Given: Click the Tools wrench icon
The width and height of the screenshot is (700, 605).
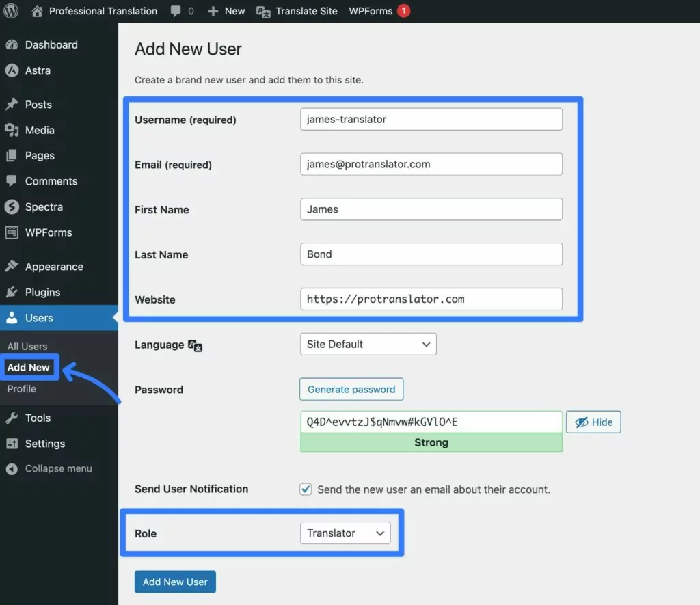Looking at the screenshot, I should coord(12,418).
